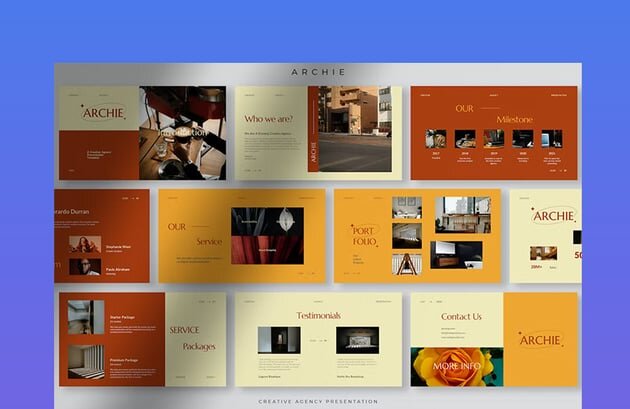Click the Contact Us heading
630x409 pixels.
tap(461, 316)
